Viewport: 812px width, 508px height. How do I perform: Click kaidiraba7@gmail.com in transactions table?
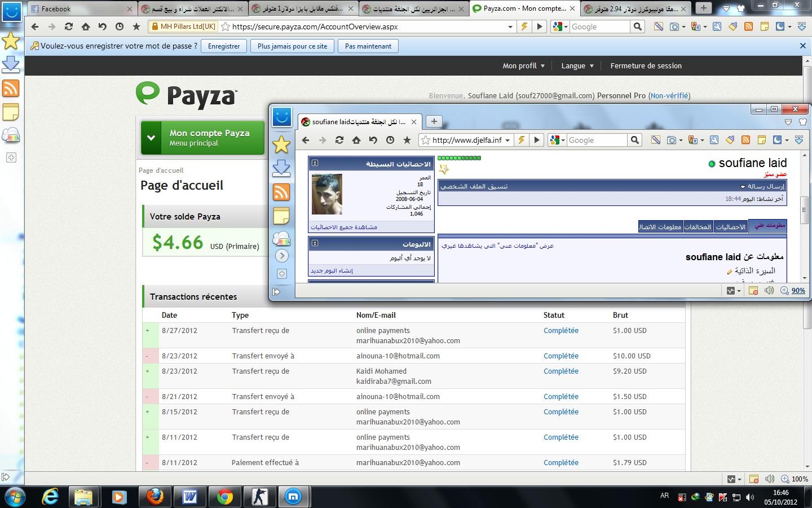click(x=394, y=381)
